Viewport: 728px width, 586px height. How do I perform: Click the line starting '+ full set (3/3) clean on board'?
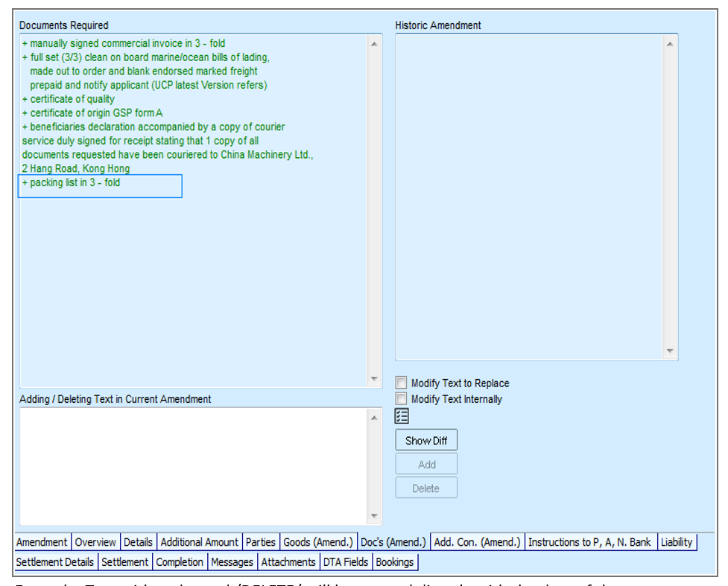tap(146, 57)
